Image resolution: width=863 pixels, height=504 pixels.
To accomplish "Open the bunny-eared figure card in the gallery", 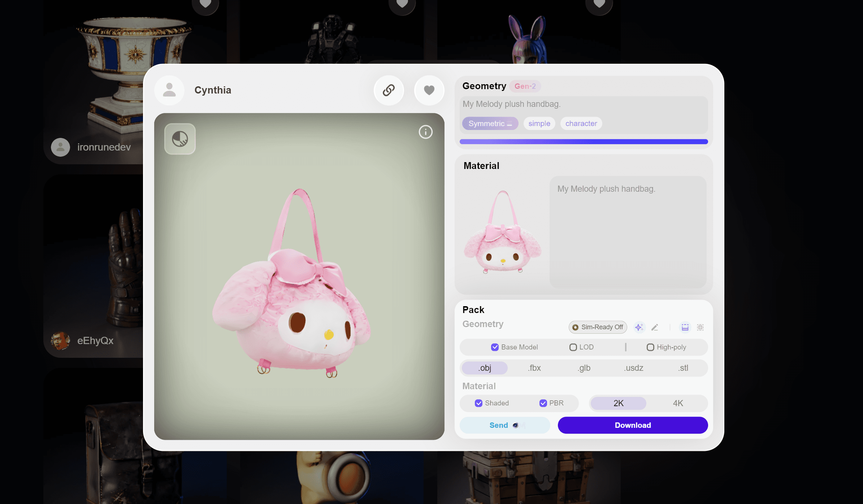I will [529, 31].
